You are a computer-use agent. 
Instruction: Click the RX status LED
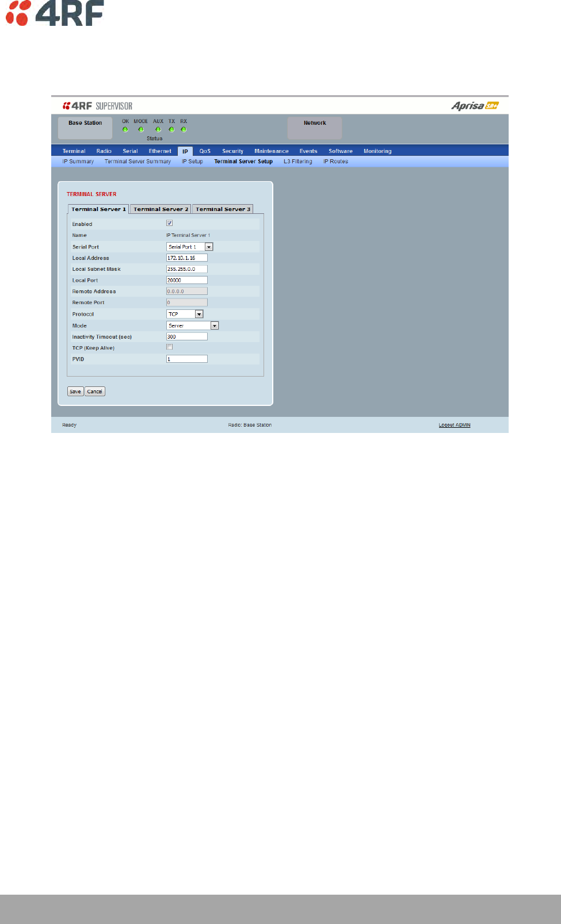click(184, 129)
